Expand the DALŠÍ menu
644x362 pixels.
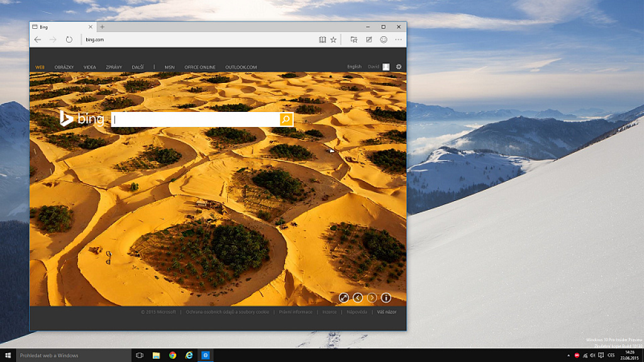pyautogui.click(x=138, y=67)
